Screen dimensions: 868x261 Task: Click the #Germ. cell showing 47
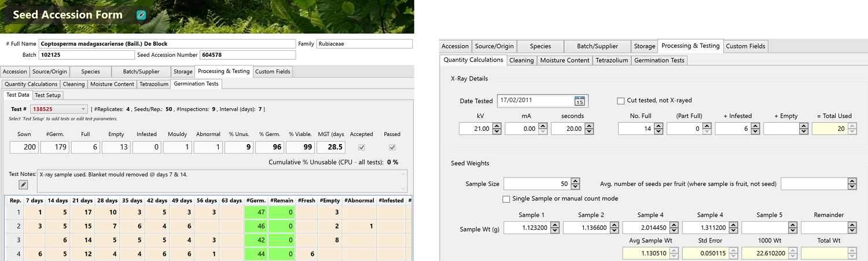256,212
